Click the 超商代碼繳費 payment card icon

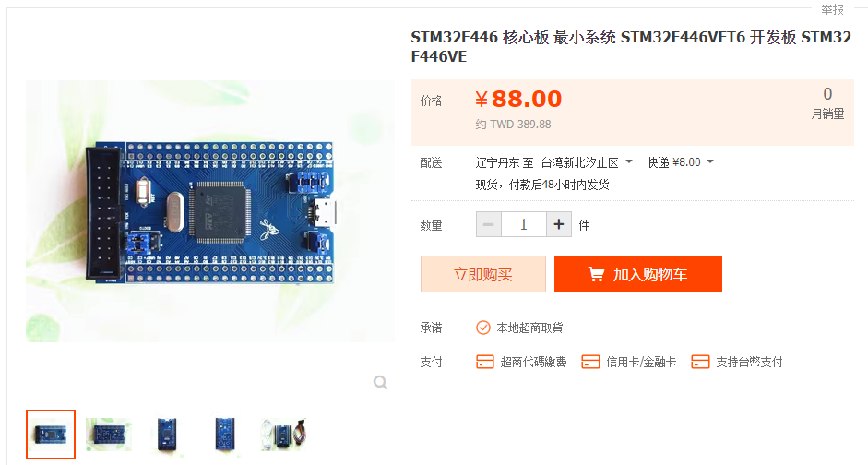pos(485,362)
